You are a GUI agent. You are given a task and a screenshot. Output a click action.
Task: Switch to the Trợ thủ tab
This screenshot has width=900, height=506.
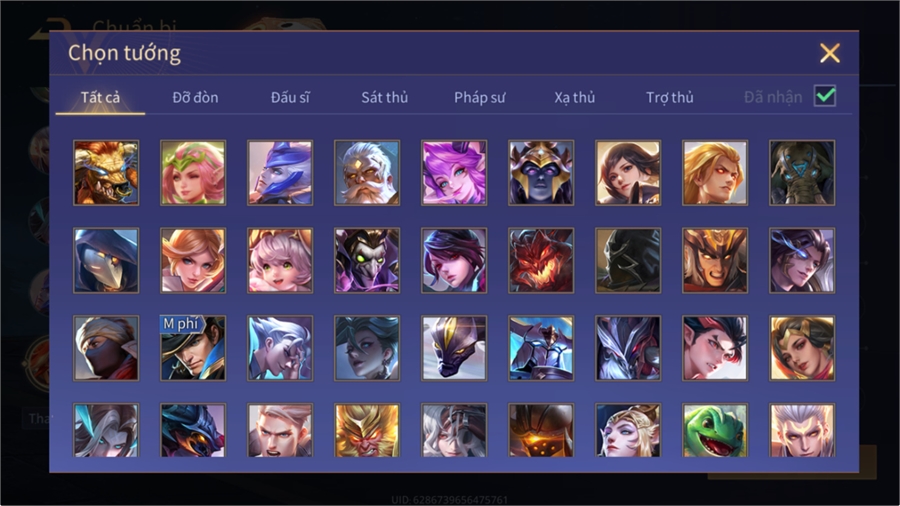(670, 98)
